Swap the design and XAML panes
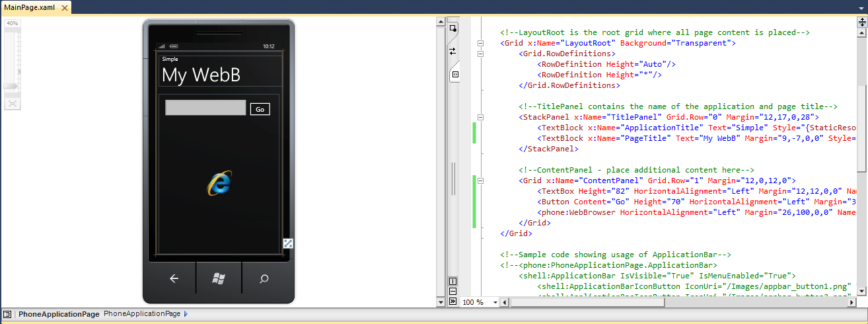The image size is (868, 324). pyautogui.click(x=453, y=52)
